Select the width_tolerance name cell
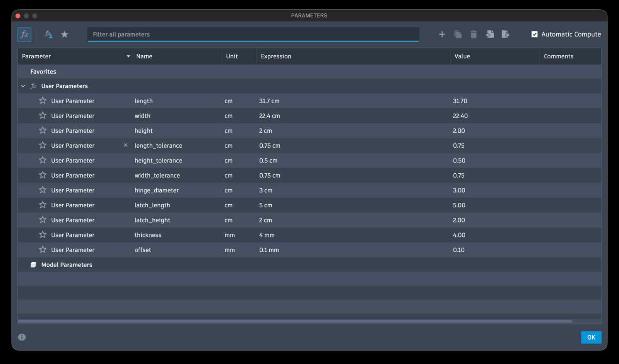Viewport: 619px width, 364px height. [157, 176]
